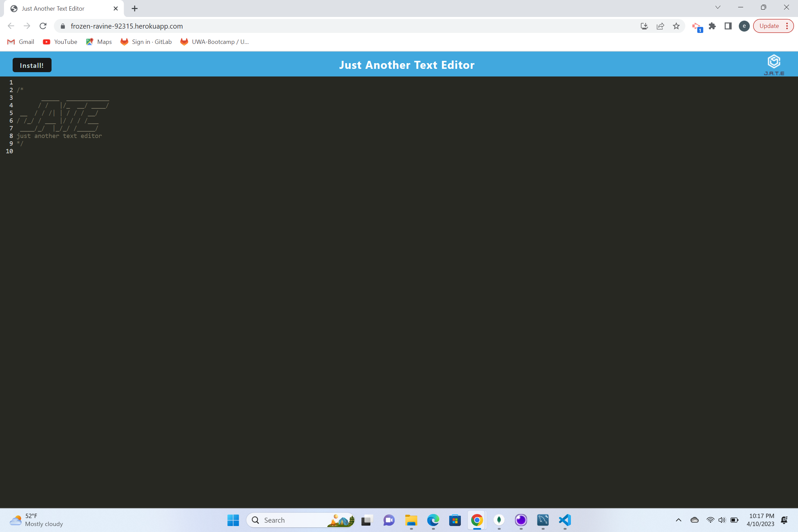Expand hidden system tray icons
Viewport: 798px width, 532px height.
pos(679,520)
